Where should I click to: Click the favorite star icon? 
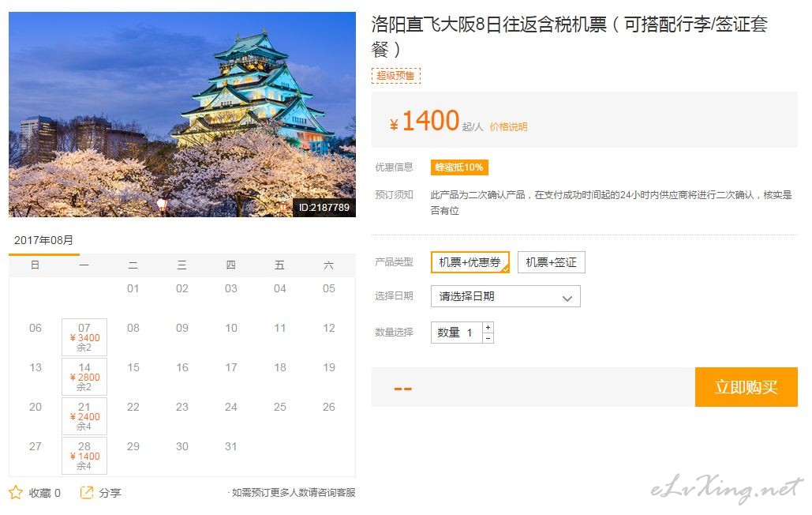16,492
